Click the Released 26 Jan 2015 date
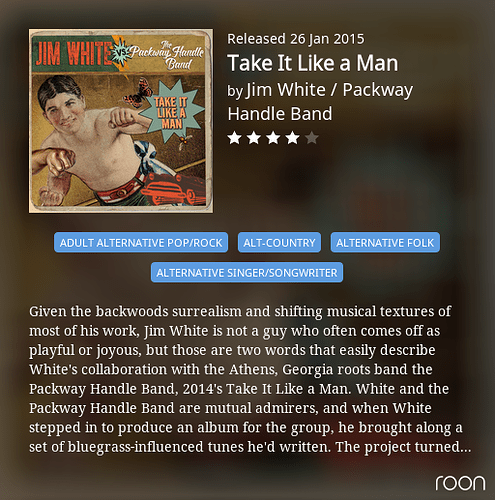495x500 pixels. coord(296,39)
